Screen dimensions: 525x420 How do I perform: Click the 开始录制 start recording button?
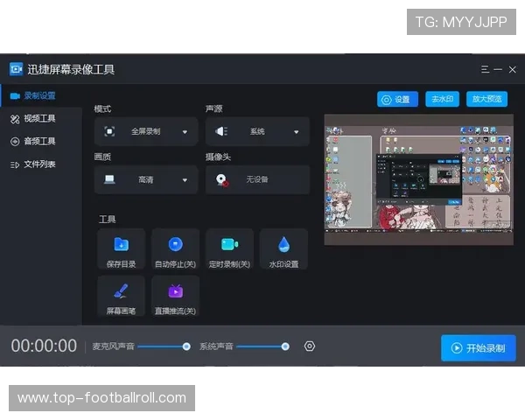click(478, 348)
